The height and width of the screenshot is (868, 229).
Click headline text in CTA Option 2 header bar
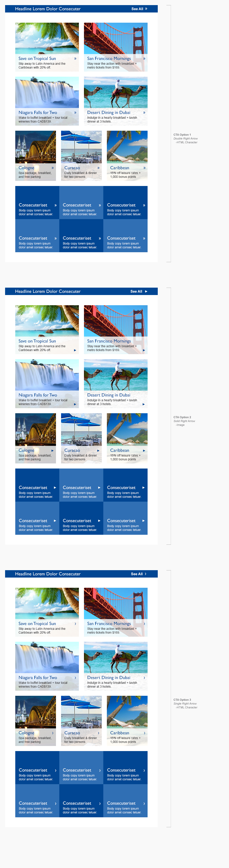(x=48, y=291)
